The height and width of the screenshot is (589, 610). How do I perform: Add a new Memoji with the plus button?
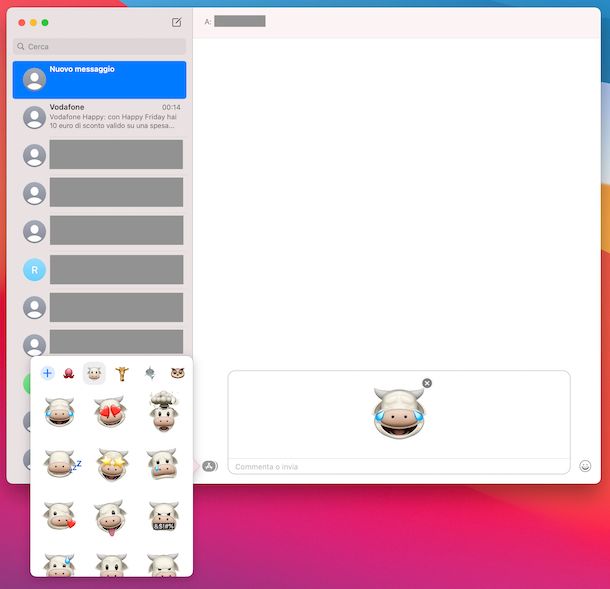[47, 373]
